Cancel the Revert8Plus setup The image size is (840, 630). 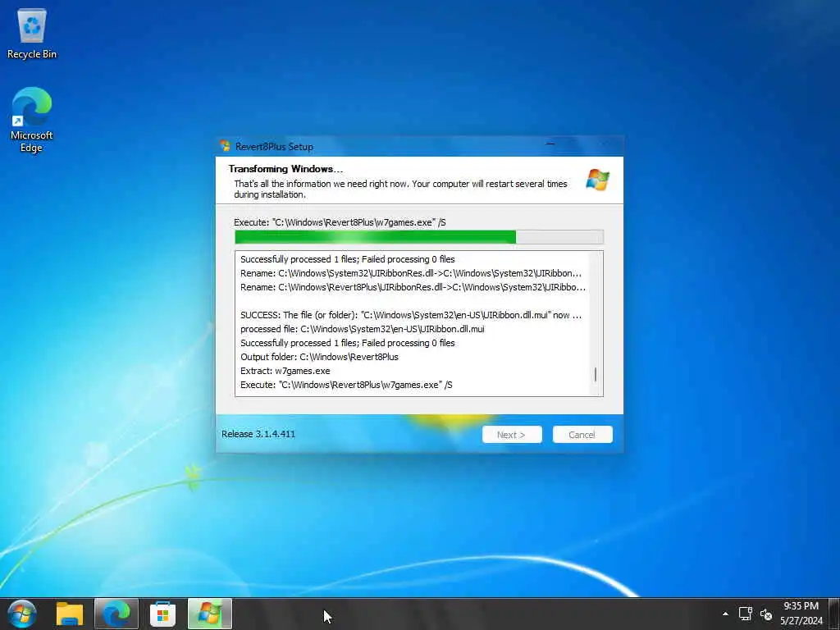click(582, 435)
